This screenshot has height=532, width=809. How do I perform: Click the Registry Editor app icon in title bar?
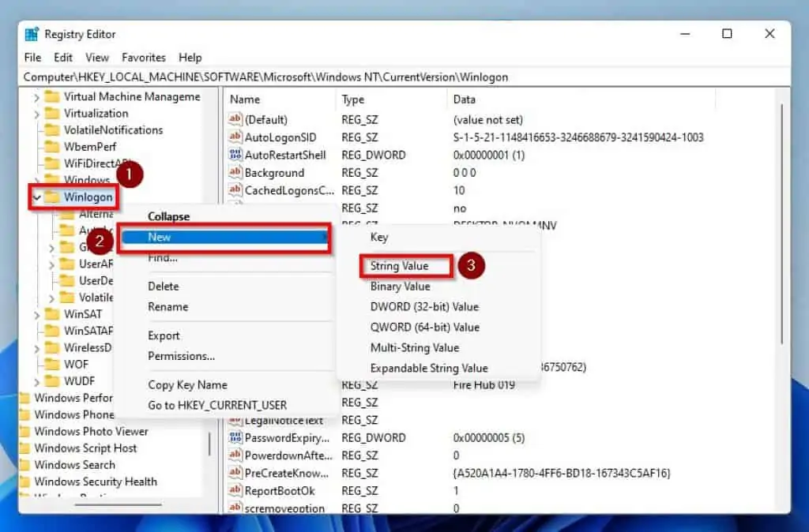(x=32, y=34)
